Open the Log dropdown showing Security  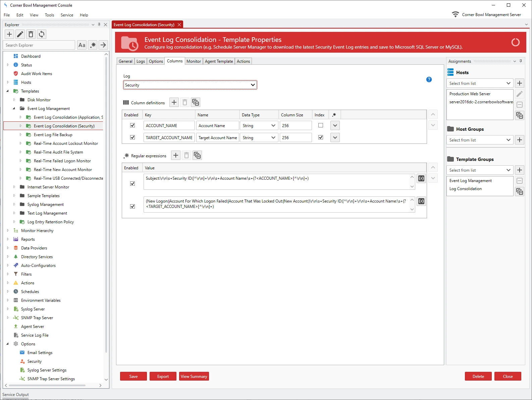(x=190, y=85)
